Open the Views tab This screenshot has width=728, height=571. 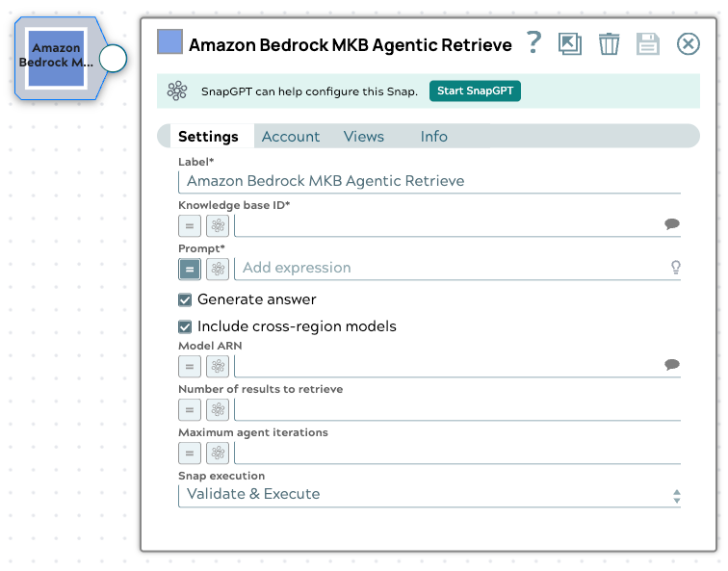(364, 137)
